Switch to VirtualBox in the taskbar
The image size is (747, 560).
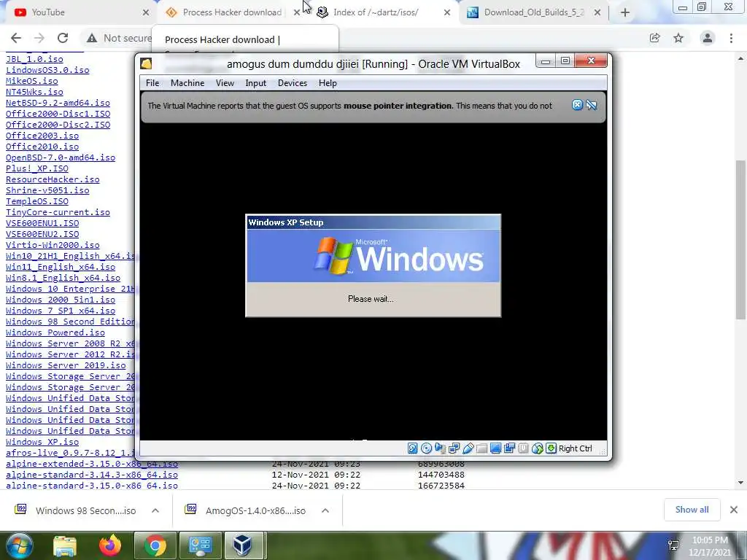(x=243, y=545)
